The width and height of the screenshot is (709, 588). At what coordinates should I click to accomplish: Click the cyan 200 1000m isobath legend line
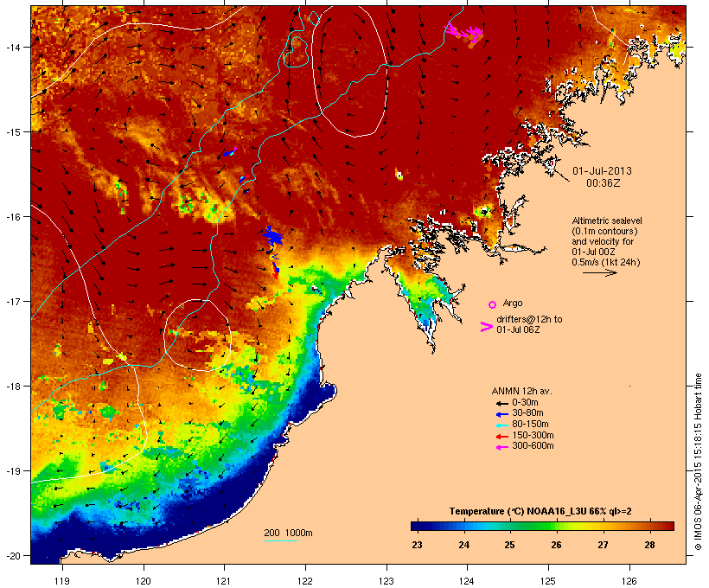280,540
